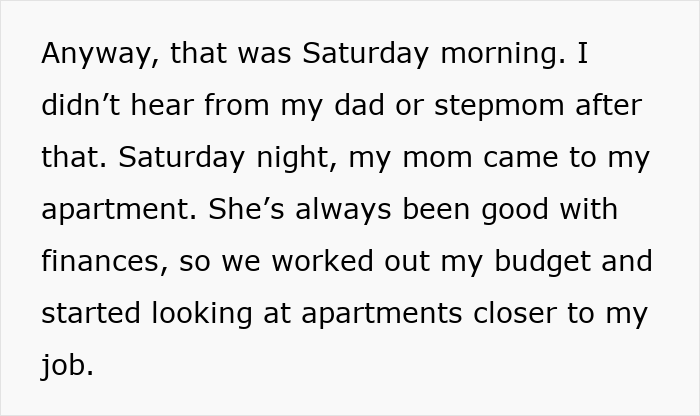Click the word "started" in sixth line

[x=91, y=314]
